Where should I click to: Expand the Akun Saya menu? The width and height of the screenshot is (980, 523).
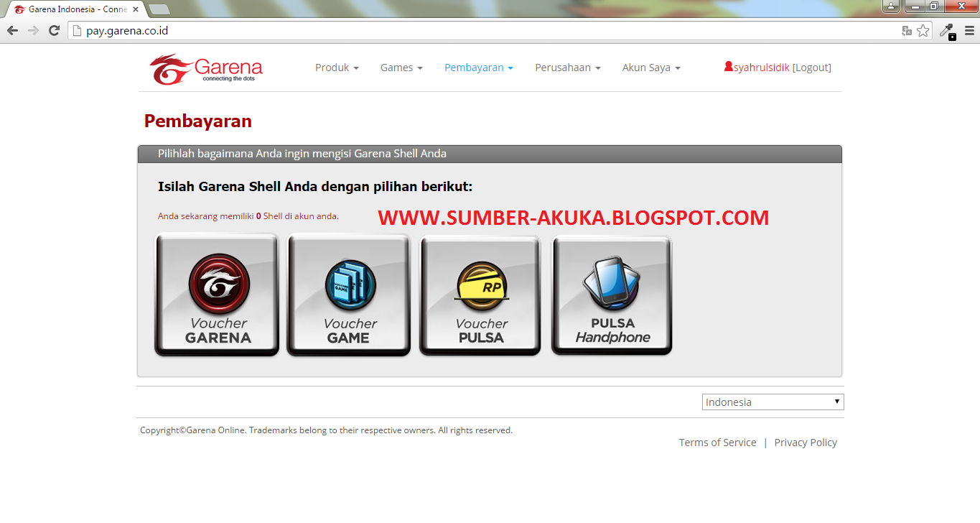[x=651, y=68]
